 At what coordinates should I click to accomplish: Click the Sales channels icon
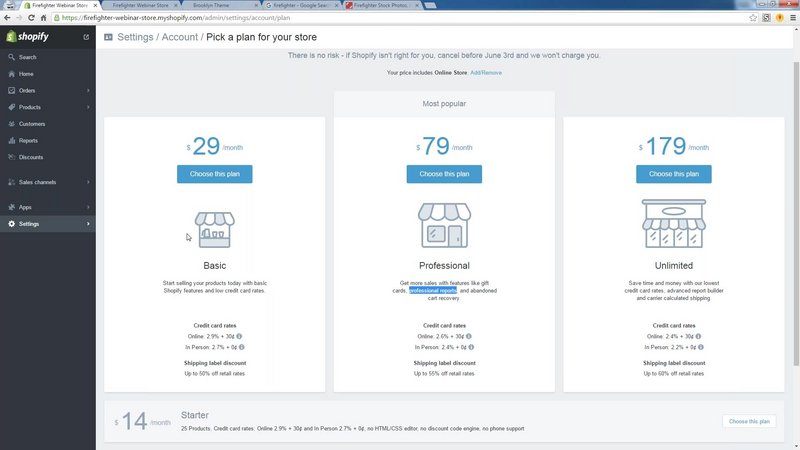tap(11, 182)
